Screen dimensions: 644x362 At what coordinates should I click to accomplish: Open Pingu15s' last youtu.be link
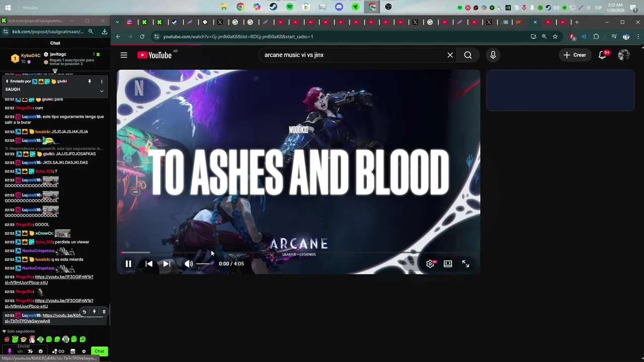pyautogui.click(x=49, y=303)
